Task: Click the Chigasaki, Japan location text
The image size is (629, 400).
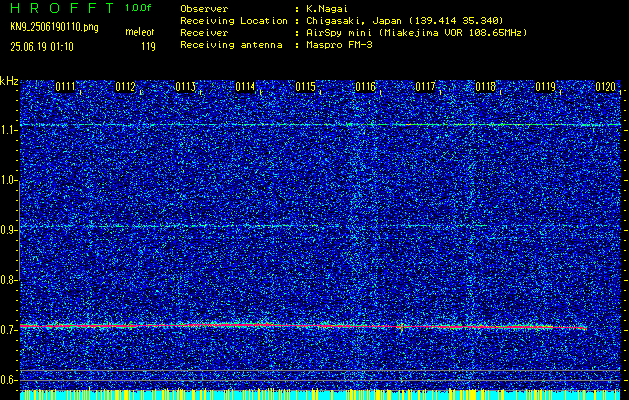Action: (404, 21)
